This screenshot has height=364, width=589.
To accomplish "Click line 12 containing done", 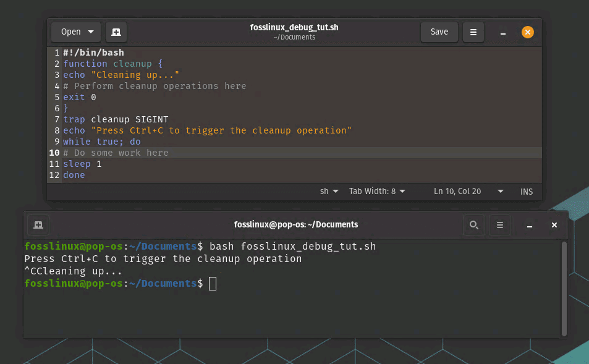I will pos(74,175).
